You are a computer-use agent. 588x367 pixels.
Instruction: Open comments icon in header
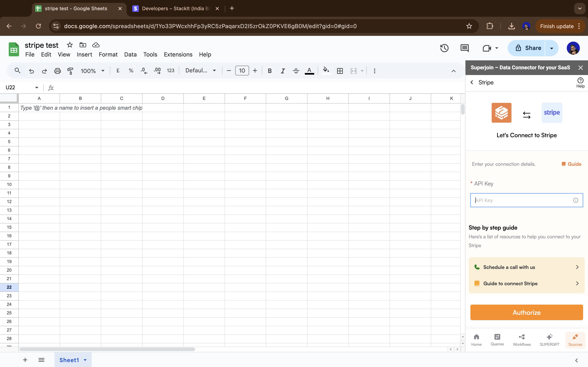tap(464, 48)
